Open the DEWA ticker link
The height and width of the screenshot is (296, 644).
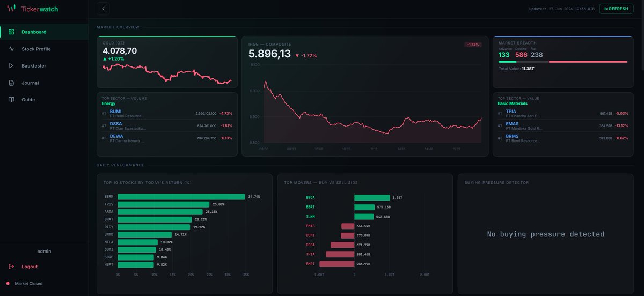(116, 136)
